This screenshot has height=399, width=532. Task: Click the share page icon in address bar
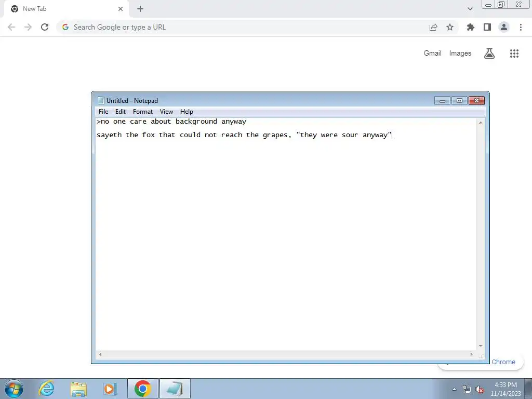[433, 27]
